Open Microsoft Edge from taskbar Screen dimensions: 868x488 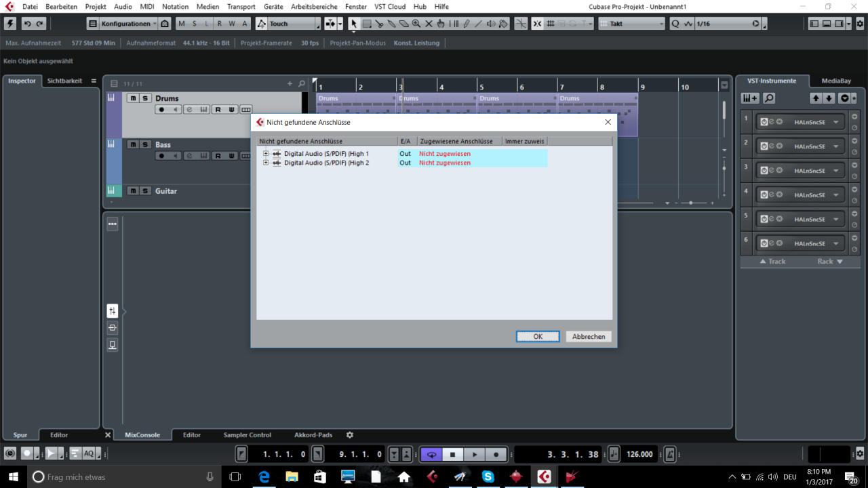click(264, 476)
